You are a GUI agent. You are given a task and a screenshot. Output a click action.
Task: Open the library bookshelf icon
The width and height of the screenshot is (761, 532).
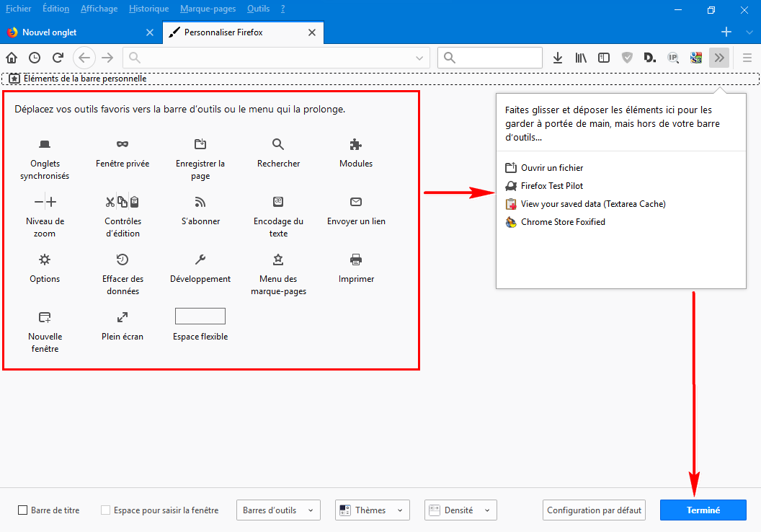point(581,58)
